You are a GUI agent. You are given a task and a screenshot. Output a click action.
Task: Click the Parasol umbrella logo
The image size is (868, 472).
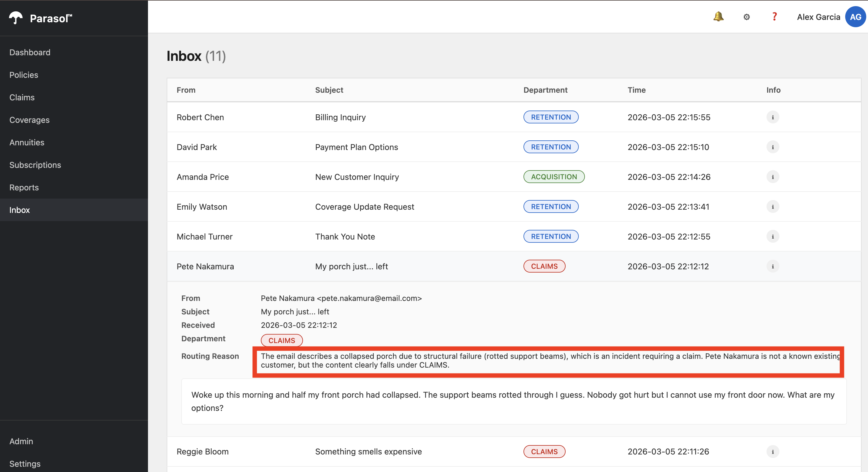click(x=15, y=18)
